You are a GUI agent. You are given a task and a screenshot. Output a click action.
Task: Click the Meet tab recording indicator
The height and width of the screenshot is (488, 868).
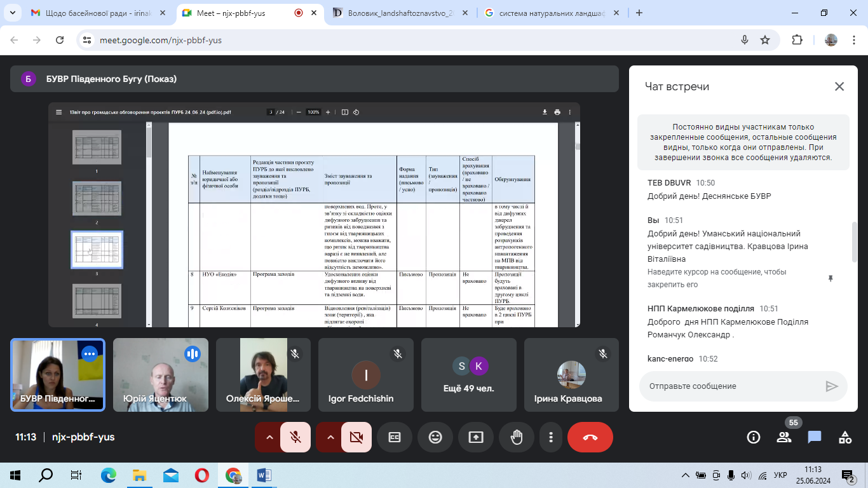[x=299, y=13]
